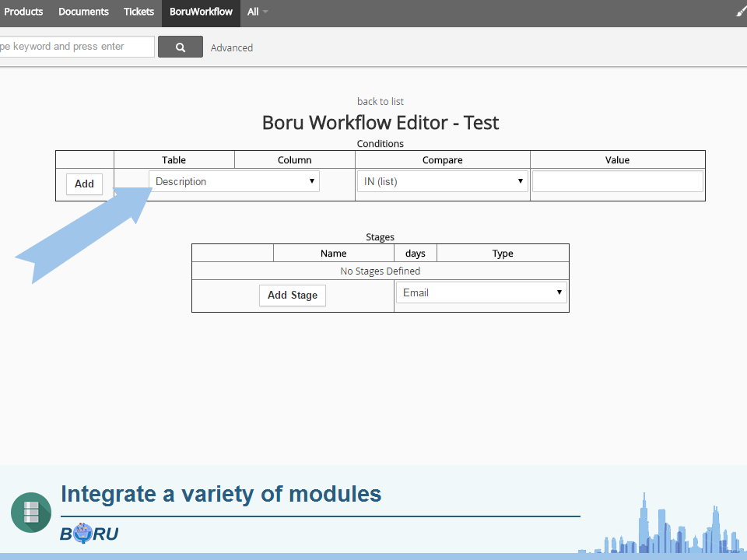Open the Email stage type dropdown
The height and width of the screenshot is (560, 747).
(482, 292)
